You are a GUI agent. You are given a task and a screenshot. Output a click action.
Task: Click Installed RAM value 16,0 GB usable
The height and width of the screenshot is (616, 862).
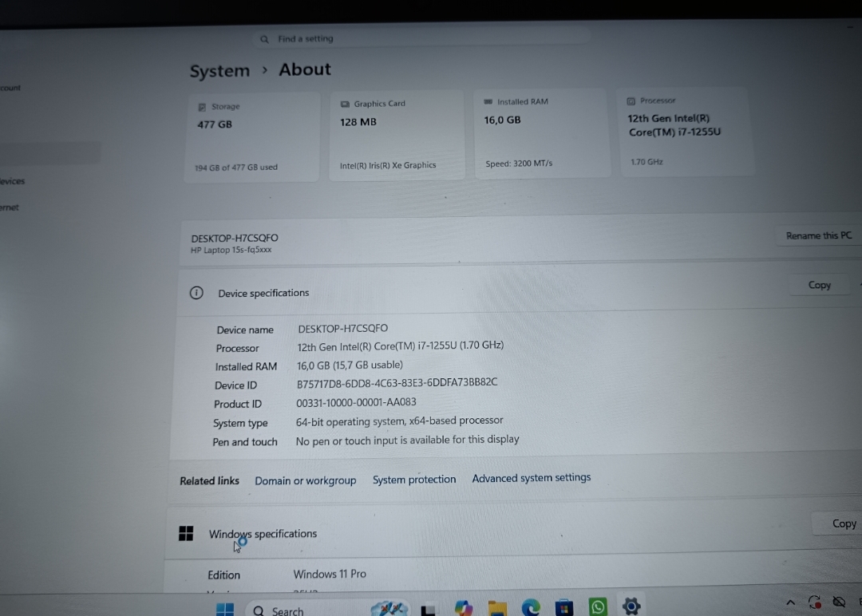(x=350, y=365)
